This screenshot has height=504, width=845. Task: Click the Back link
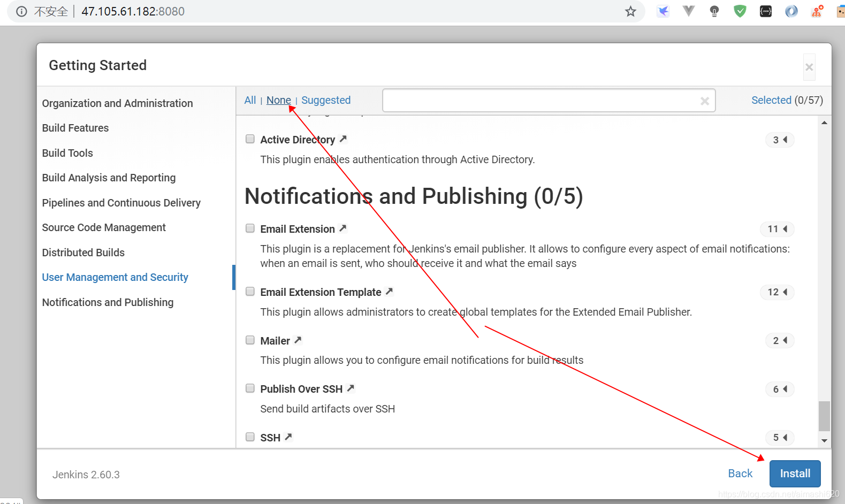[740, 474]
